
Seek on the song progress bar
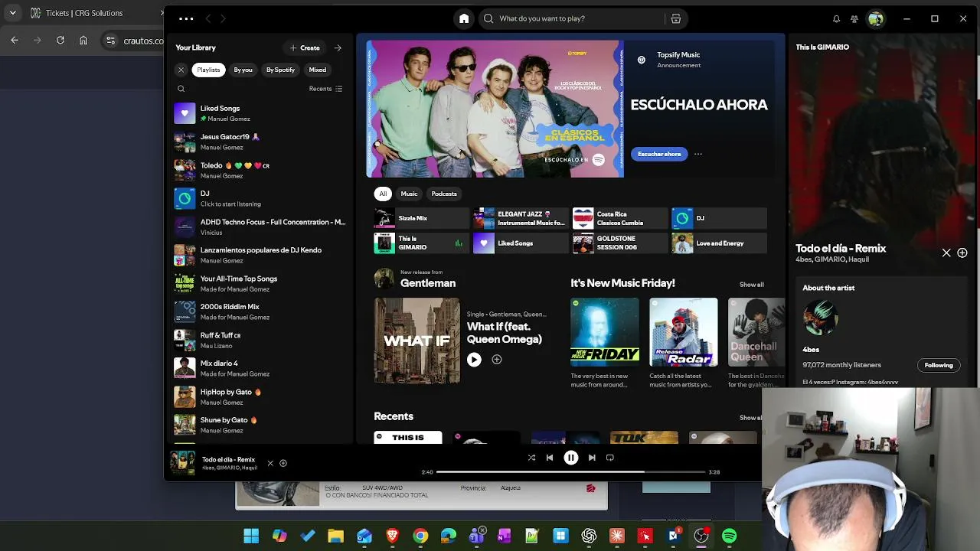(x=570, y=472)
